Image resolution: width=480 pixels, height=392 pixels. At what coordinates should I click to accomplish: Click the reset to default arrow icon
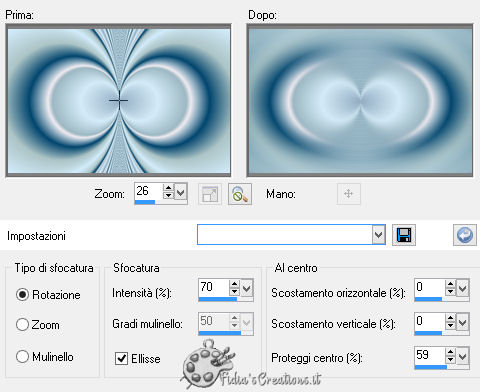[465, 235]
